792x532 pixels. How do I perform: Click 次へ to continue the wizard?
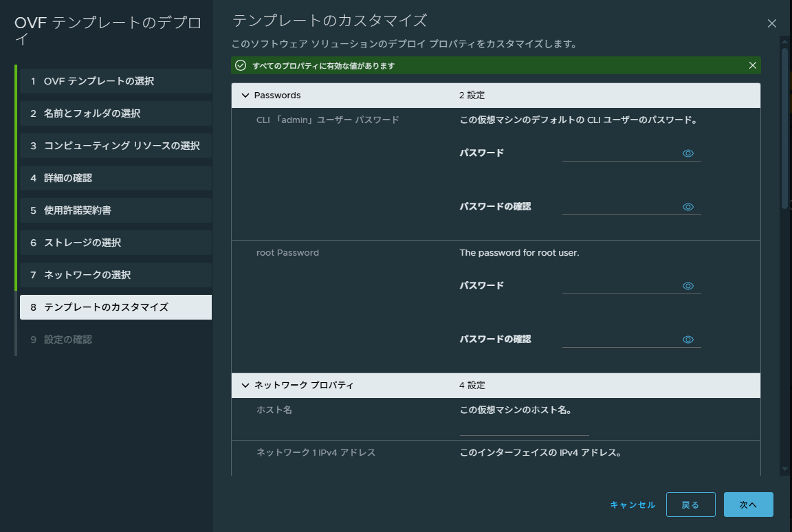tap(748, 504)
